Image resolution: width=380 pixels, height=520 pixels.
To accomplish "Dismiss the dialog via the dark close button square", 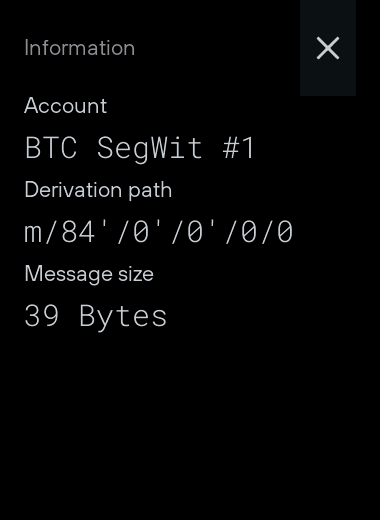I will pyautogui.click(x=328, y=48).
